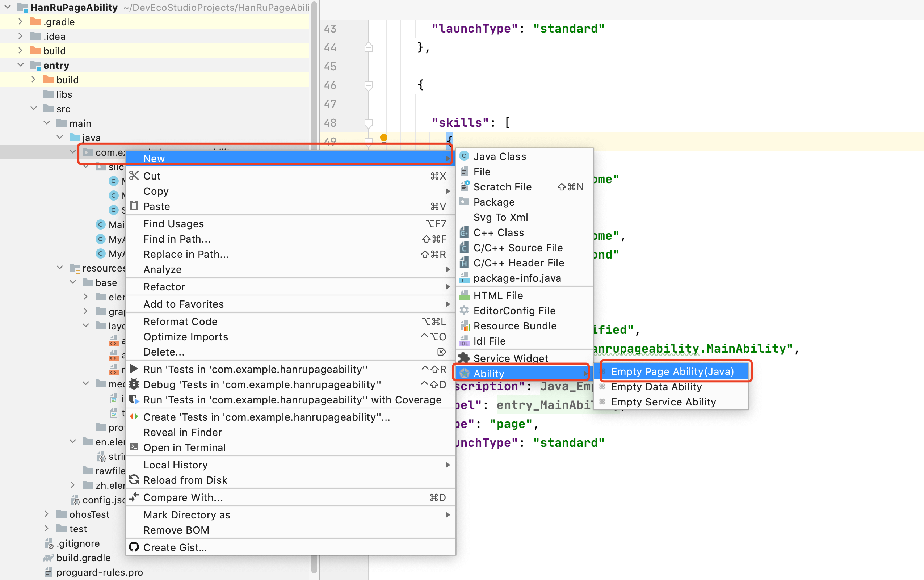The image size is (924, 580).
Task: Click the "skills" key on line 48
Action: 460,123
